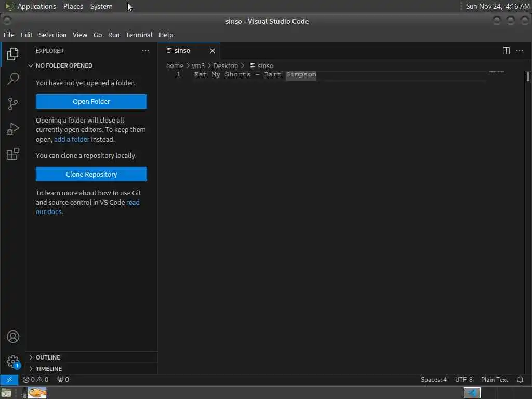Click line number 1 in gutter
532x399 pixels.
pyautogui.click(x=178, y=75)
